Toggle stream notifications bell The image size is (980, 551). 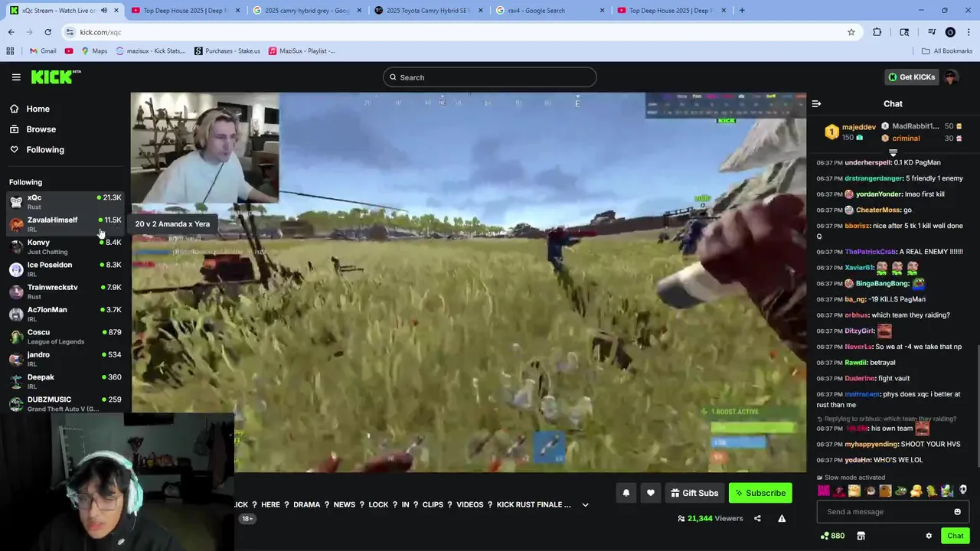[626, 493]
